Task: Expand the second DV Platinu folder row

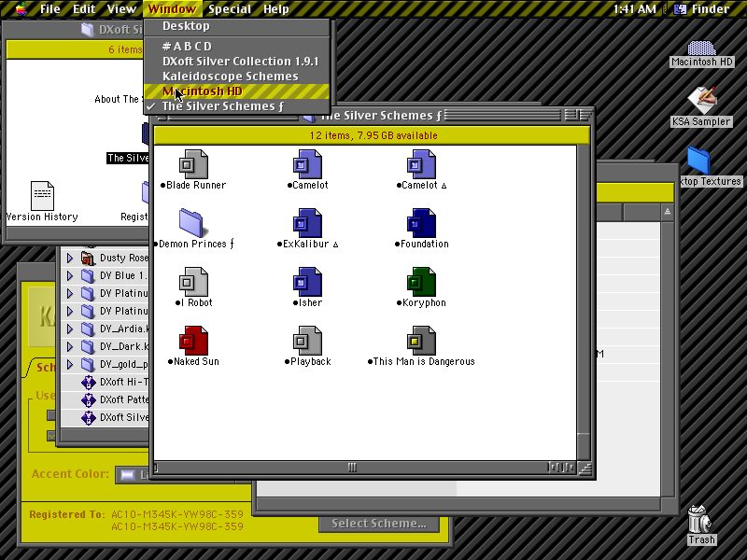Action: coord(69,312)
